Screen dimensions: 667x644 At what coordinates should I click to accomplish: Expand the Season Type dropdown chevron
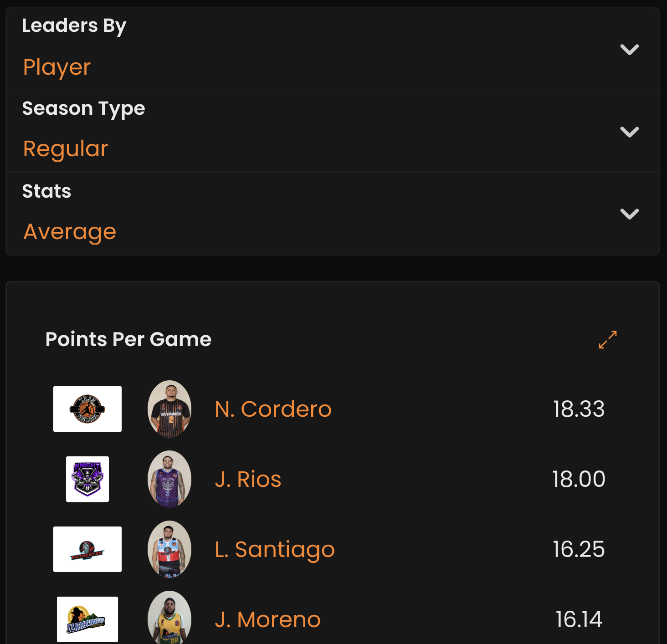point(630,132)
